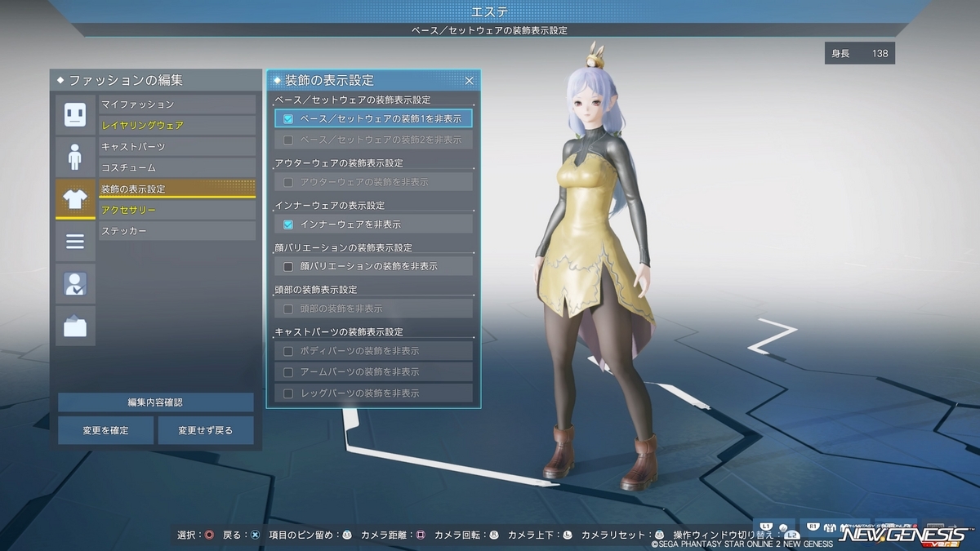Open the face editing category icon
The width and height of the screenshot is (980, 551).
(x=75, y=113)
